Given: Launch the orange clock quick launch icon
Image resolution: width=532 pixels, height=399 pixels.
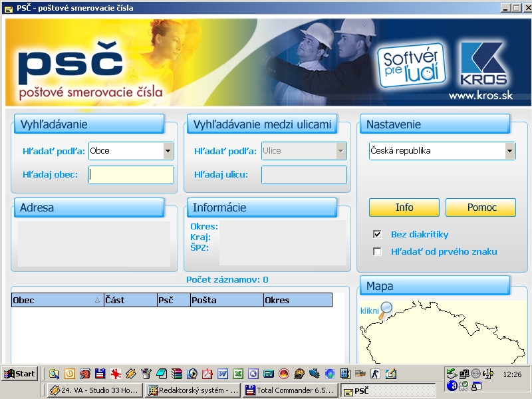Looking at the screenshot, I should (70, 374).
